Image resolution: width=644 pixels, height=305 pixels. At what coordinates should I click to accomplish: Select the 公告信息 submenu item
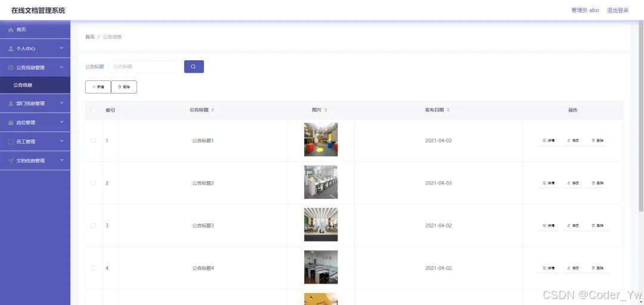tap(35, 85)
